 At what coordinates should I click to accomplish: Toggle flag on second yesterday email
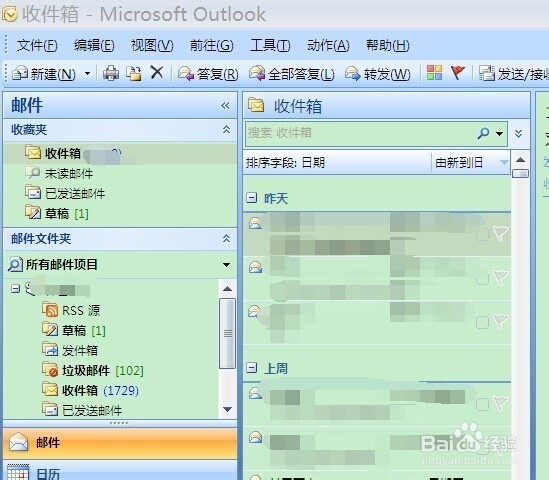501,278
